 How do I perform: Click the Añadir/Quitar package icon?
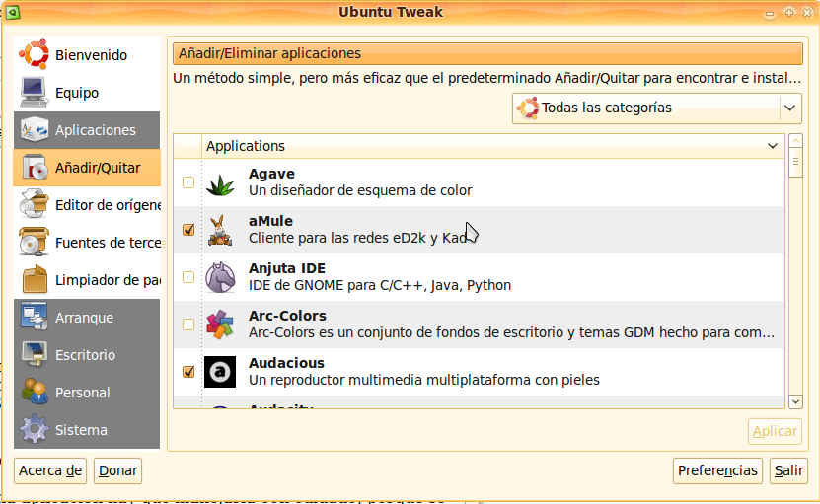pyautogui.click(x=36, y=168)
